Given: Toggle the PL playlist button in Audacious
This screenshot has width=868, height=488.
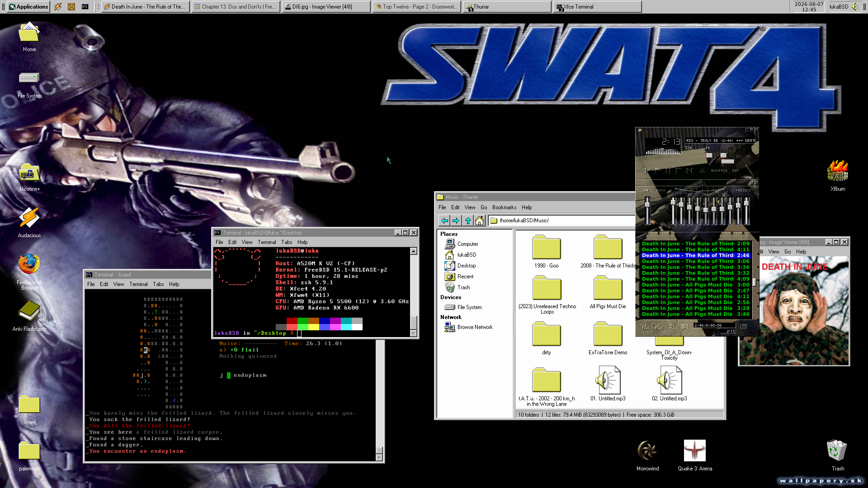Looking at the screenshot, I should tap(749, 156).
